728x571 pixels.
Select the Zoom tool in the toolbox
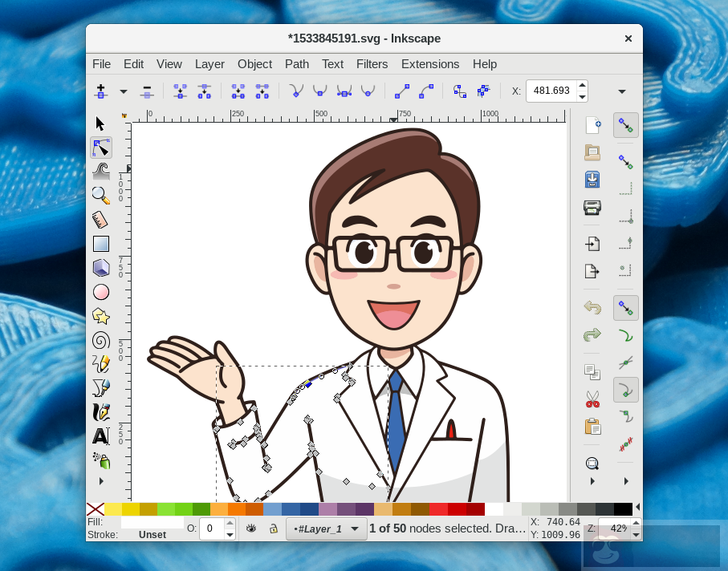pyautogui.click(x=100, y=195)
